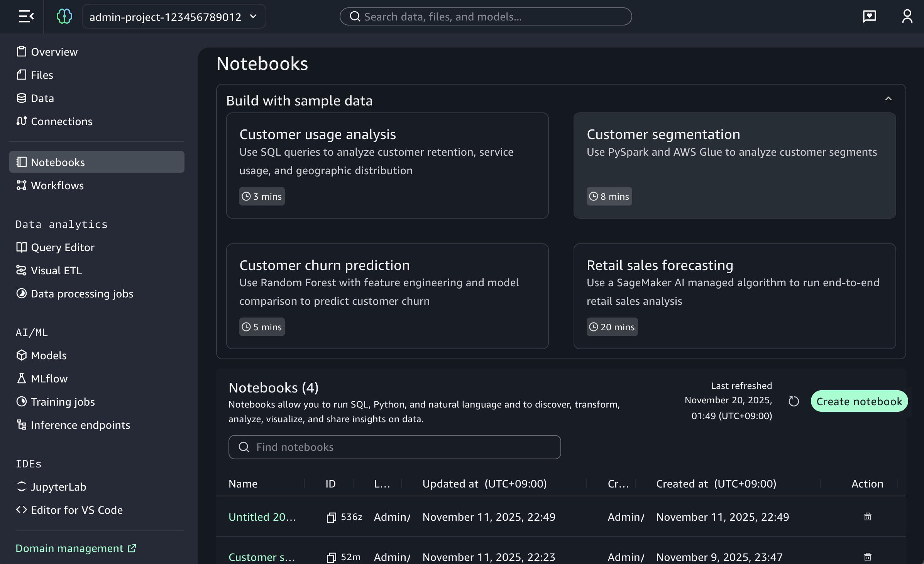This screenshot has width=924, height=564.
Task: Click Create notebook button
Action: pos(859,401)
